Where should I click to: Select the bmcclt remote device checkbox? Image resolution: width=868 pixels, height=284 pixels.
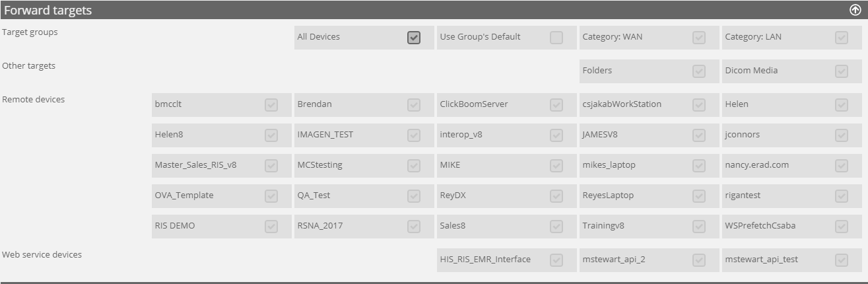(271, 104)
